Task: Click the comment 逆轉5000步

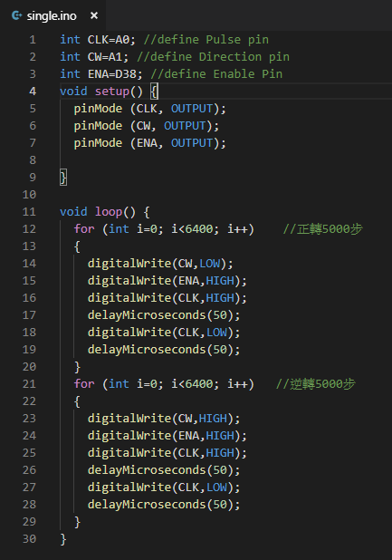Action: point(316,384)
